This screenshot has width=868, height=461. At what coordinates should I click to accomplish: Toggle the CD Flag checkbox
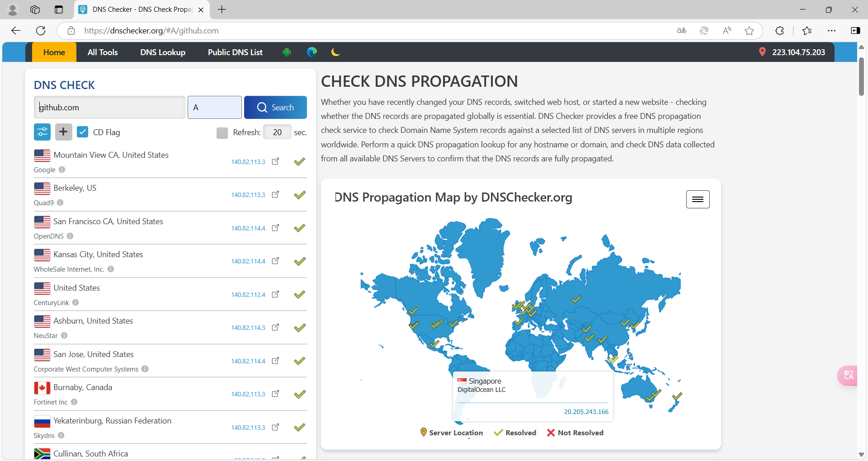click(x=82, y=132)
